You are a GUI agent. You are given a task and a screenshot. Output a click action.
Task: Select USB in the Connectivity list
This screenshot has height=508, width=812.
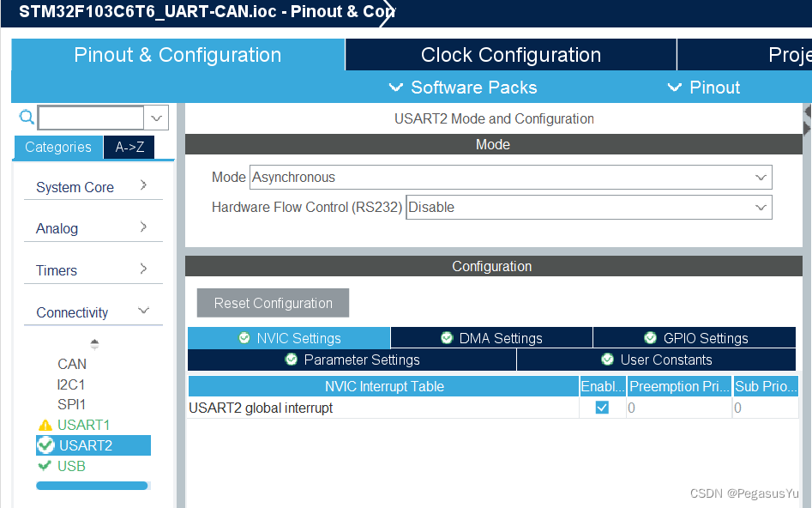click(71, 466)
